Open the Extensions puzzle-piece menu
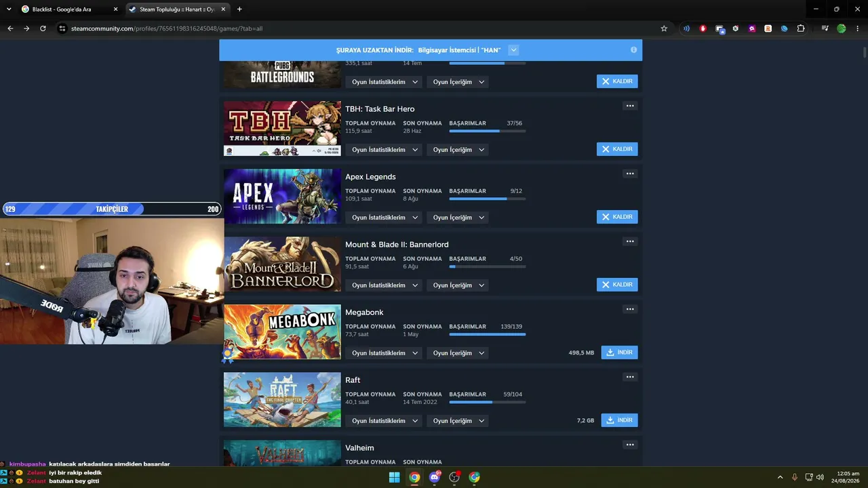 801,28
